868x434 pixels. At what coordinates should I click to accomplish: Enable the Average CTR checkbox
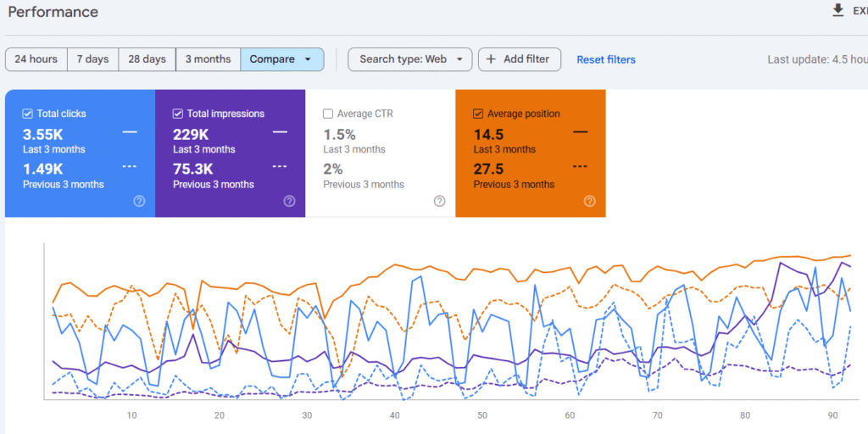click(328, 114)
